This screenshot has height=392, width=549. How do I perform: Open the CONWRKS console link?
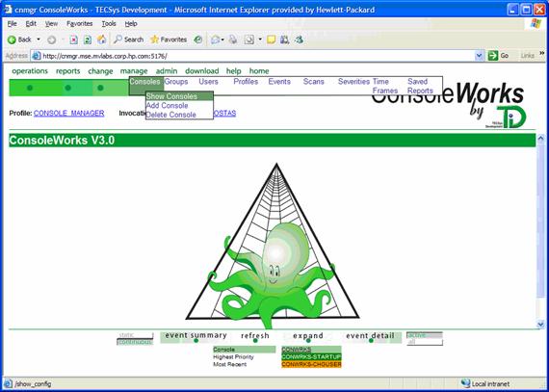[x=297, y=350]
